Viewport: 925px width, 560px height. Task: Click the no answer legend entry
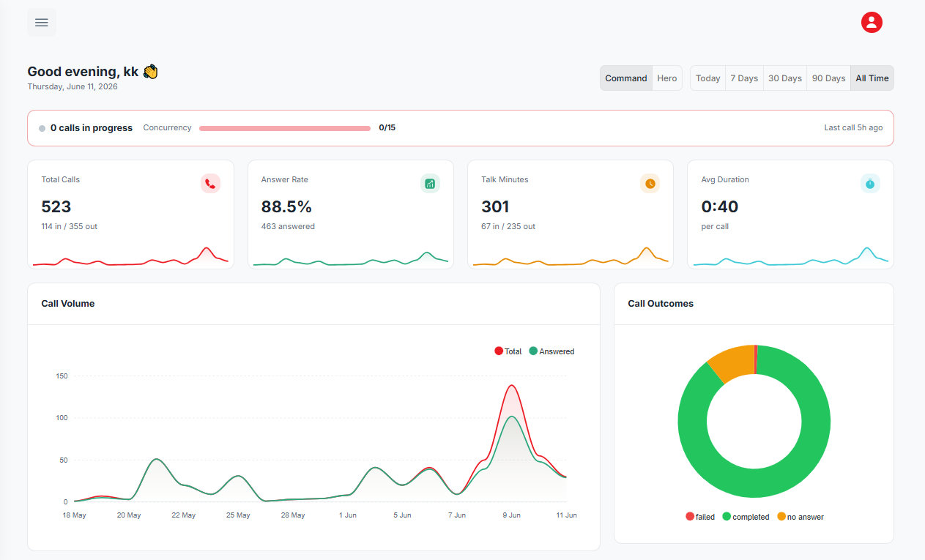point(800,517)
